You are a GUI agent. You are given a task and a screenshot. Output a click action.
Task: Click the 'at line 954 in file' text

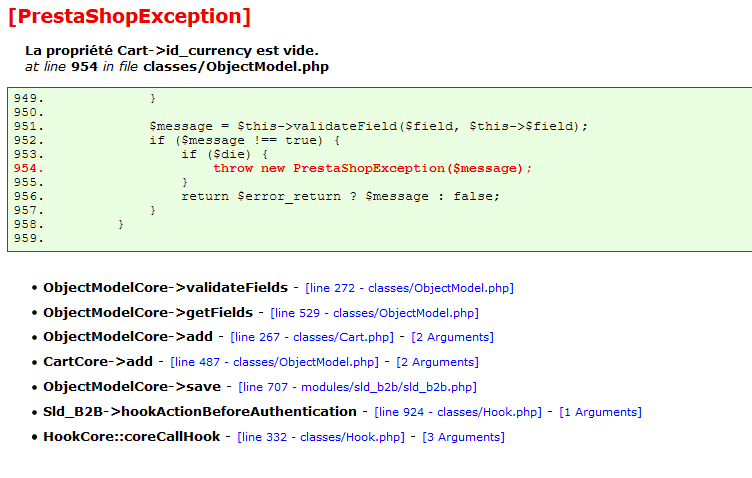[82, 66]
